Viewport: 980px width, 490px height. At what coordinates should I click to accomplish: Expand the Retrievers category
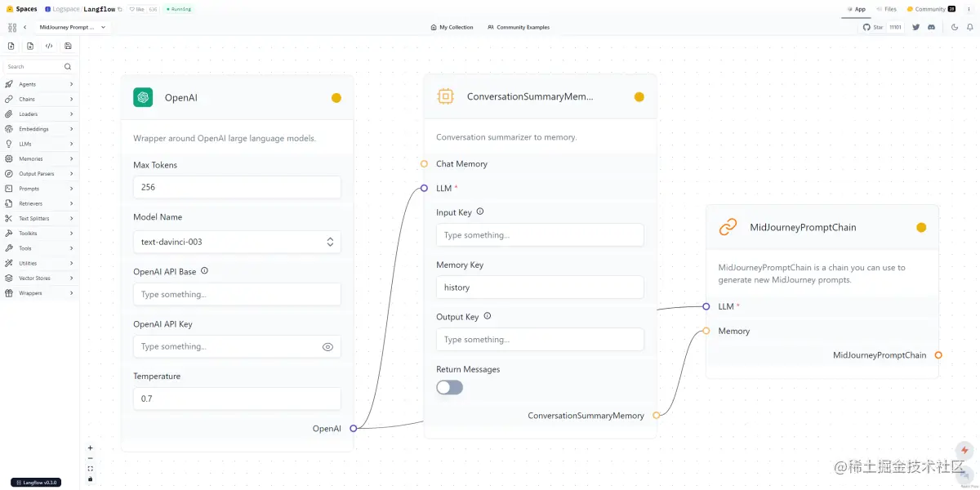[39, 203]
